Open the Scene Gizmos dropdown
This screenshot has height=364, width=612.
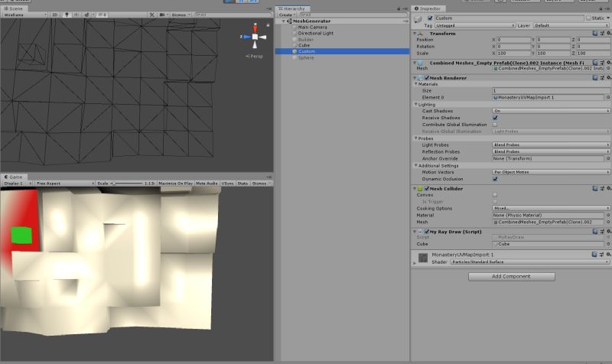click(181, 15)
